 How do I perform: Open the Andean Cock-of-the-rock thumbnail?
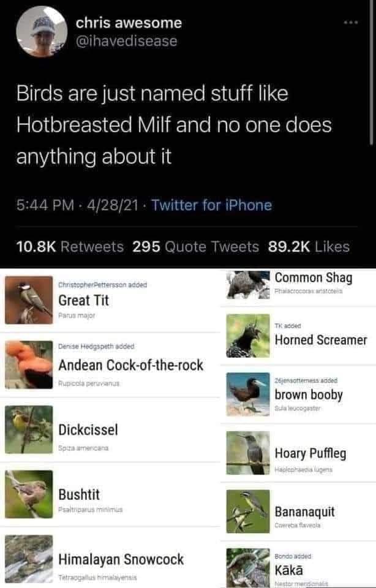[x=28, y=364]
